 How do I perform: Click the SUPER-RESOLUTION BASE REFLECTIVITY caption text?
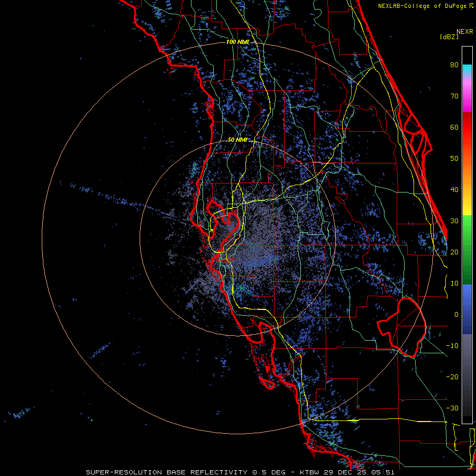[167, 472]
